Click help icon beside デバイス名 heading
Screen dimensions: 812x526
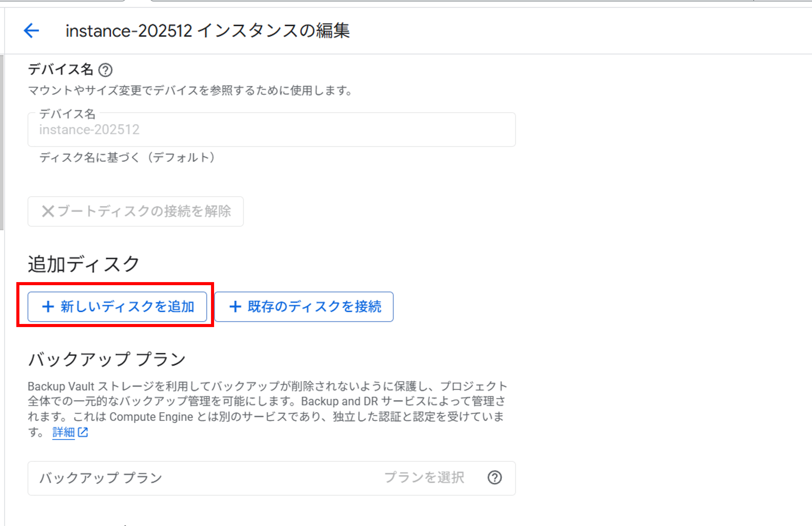105,70
